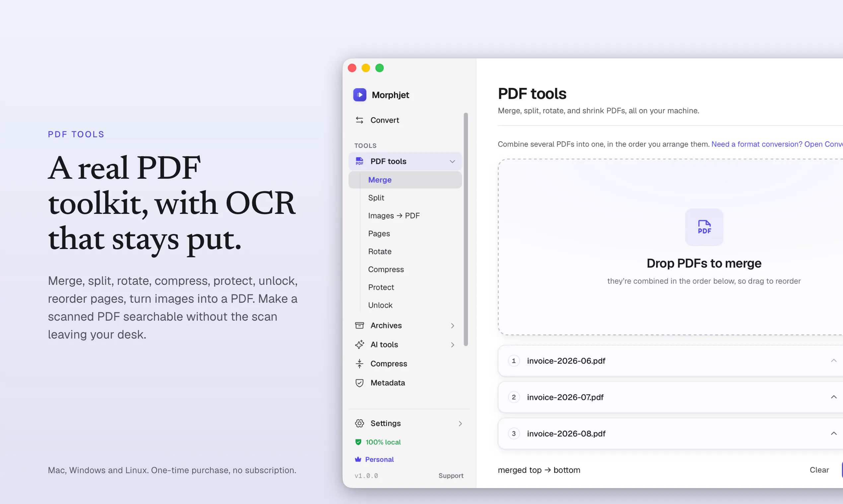Image resolution: width=843 pixels, height=504 pixels.
Task: Click the 100% local label
Action: 383,442
